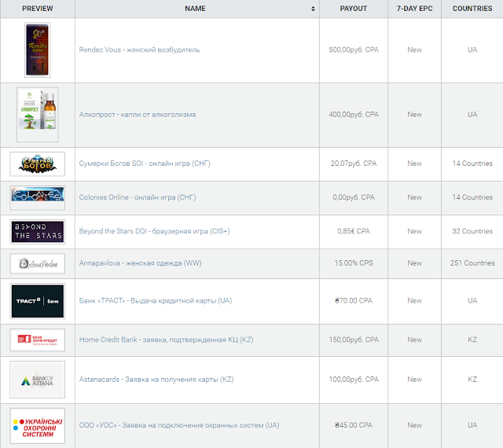
Task: Click UA in the Алкопрост row
Action: 472,115
